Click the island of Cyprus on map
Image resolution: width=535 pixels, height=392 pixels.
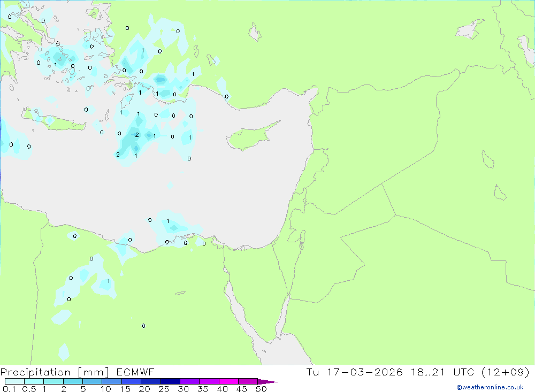tap(249, 137)
